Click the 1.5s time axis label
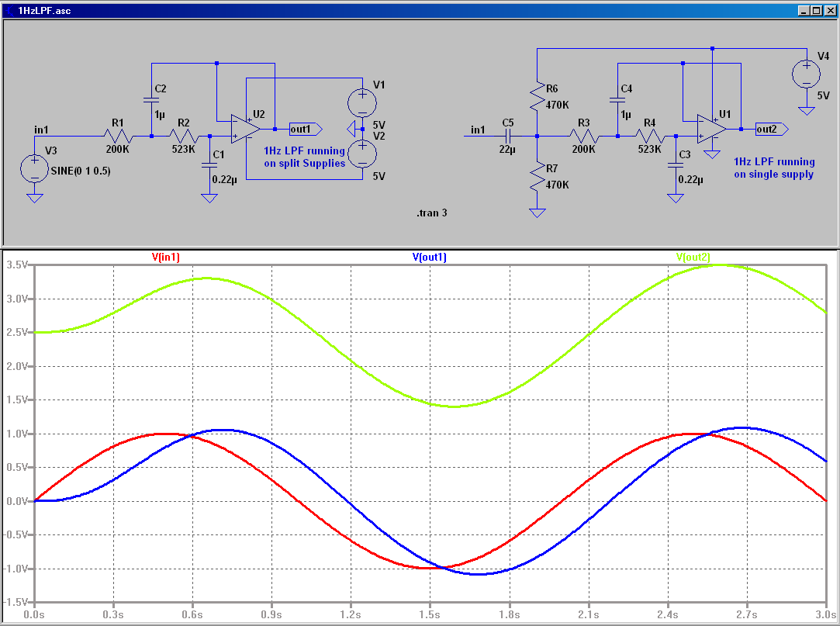The height and width of the screenshot is (626, 840). 430,614
